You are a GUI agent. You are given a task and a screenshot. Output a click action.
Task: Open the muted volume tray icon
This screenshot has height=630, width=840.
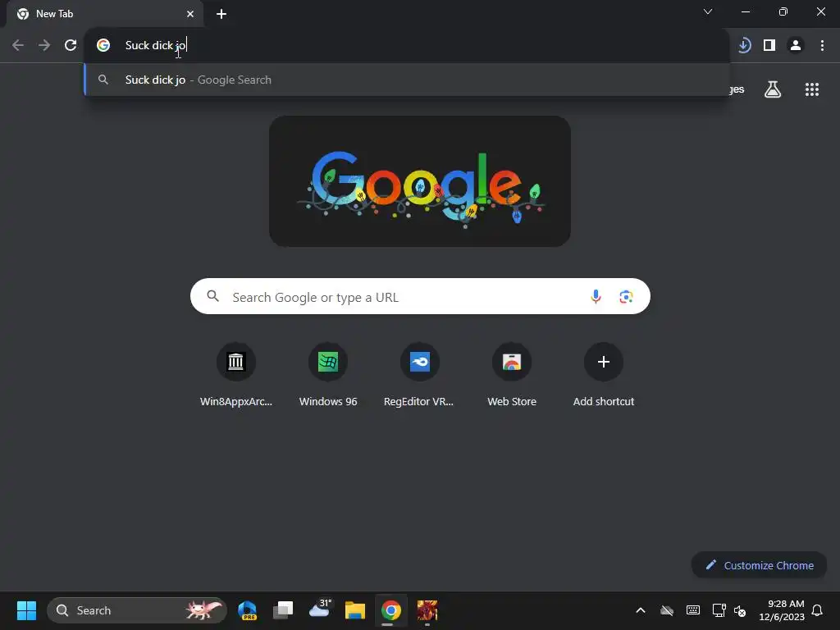click(740, 610)
